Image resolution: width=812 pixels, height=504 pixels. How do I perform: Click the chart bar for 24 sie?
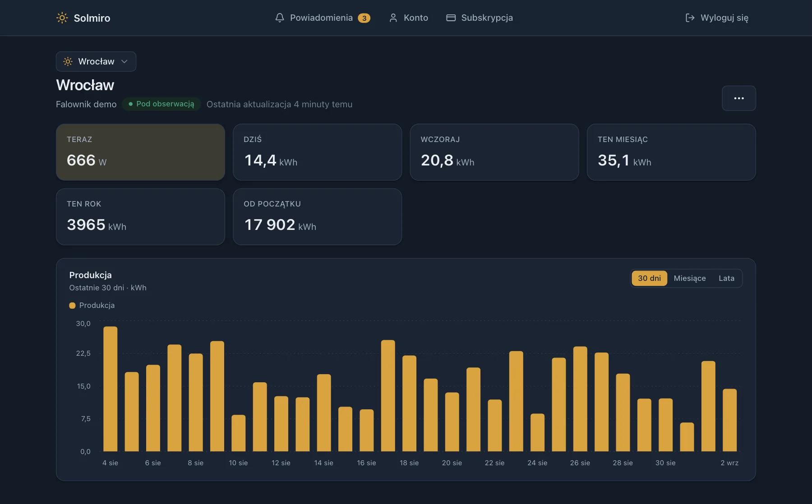(537, 432)
